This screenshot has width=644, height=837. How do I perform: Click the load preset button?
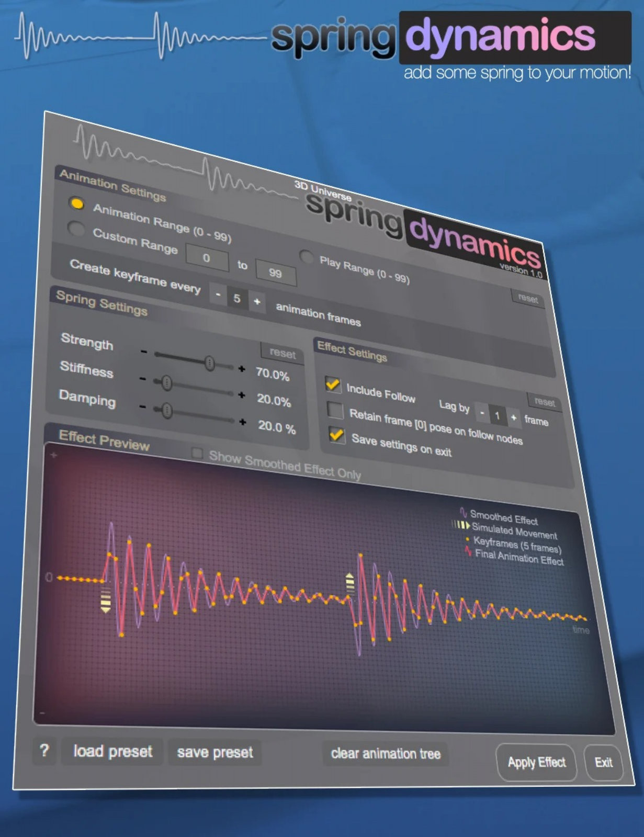(112, 752)
